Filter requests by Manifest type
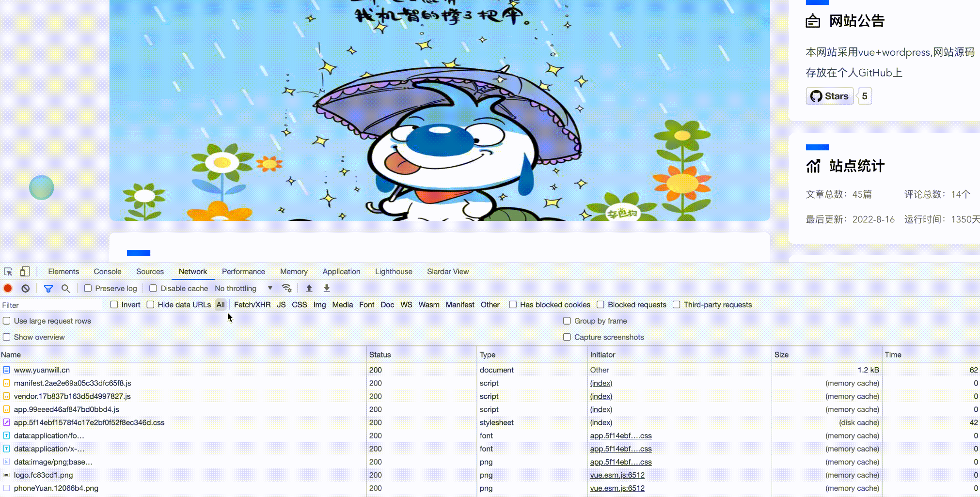The image size is (980, 497). tap(460, 305)
